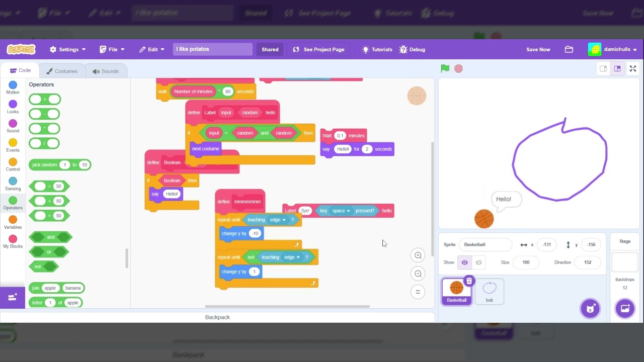
Task: Click the sprite Direction field
Action: [x=588, y=262]
